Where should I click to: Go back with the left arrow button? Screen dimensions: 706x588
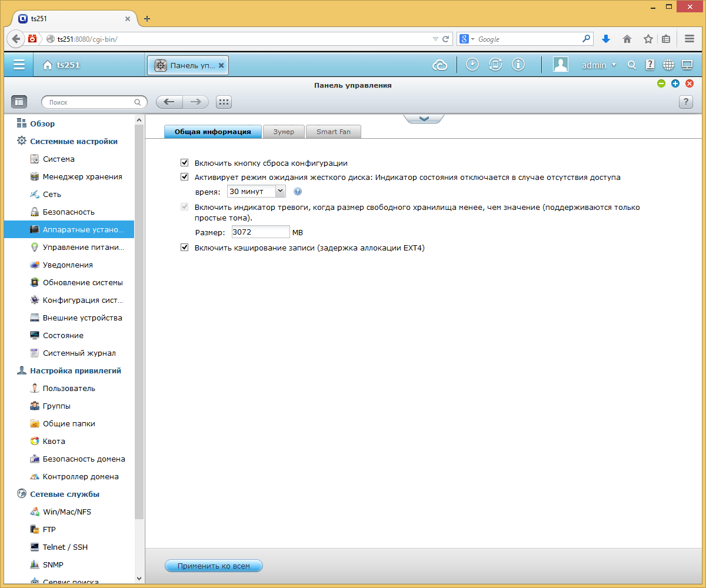pos(169,102)
